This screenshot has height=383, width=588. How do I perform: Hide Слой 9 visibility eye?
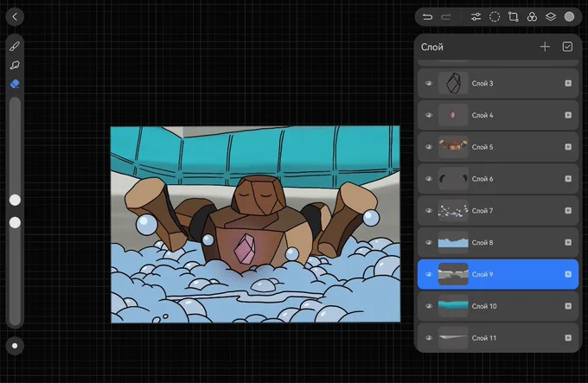429,274
